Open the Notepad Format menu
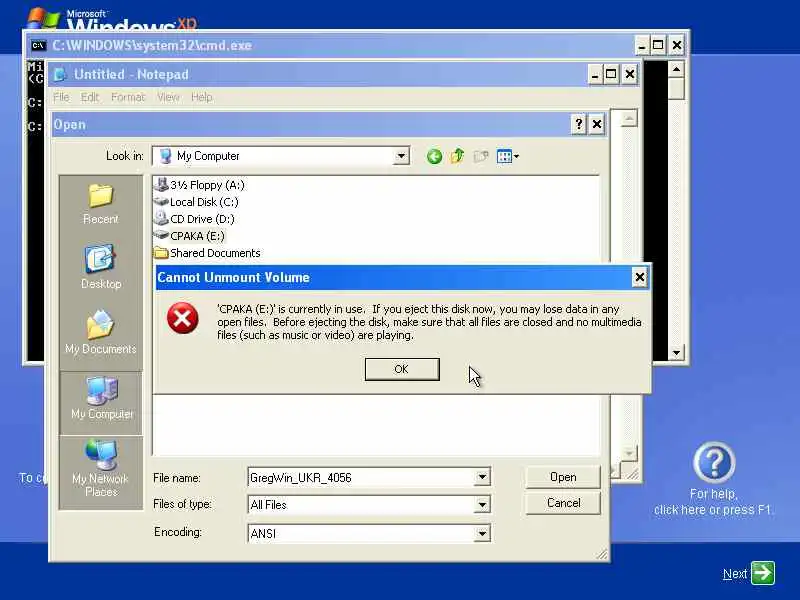The height and width of the screenshot is (600, 800). [128, 97]
